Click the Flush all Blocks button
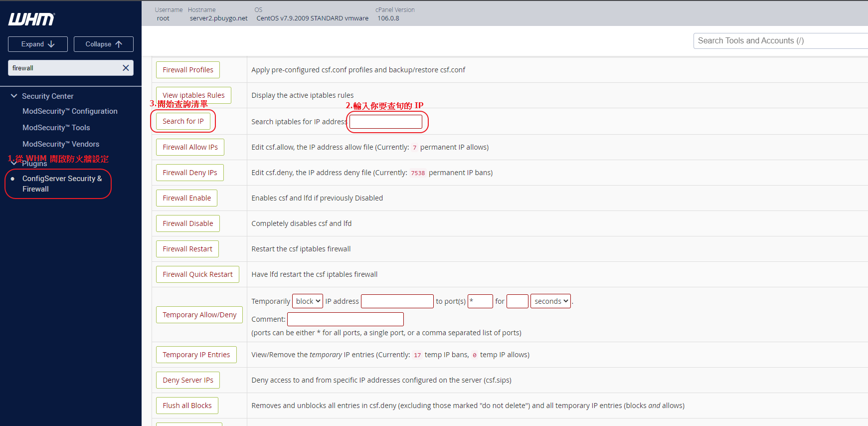 tap(187, 406)
